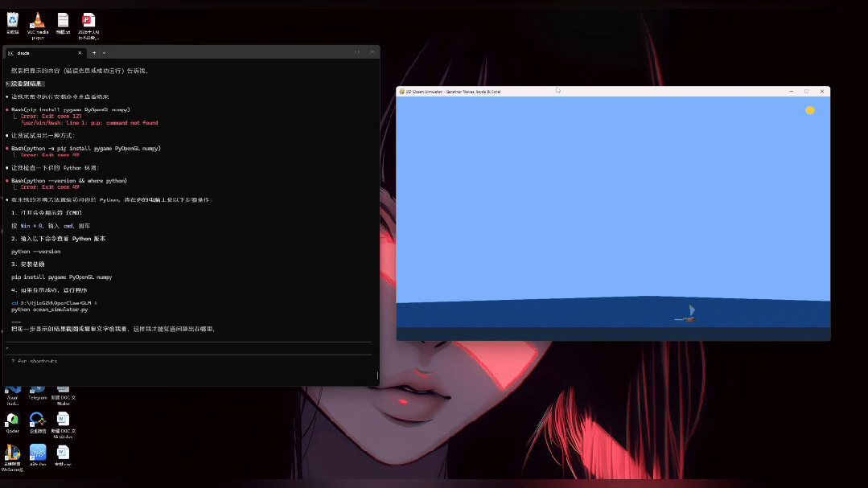
Task: Select the 企业微信 desktop shortcut
Action: click(x=38, y=422)
